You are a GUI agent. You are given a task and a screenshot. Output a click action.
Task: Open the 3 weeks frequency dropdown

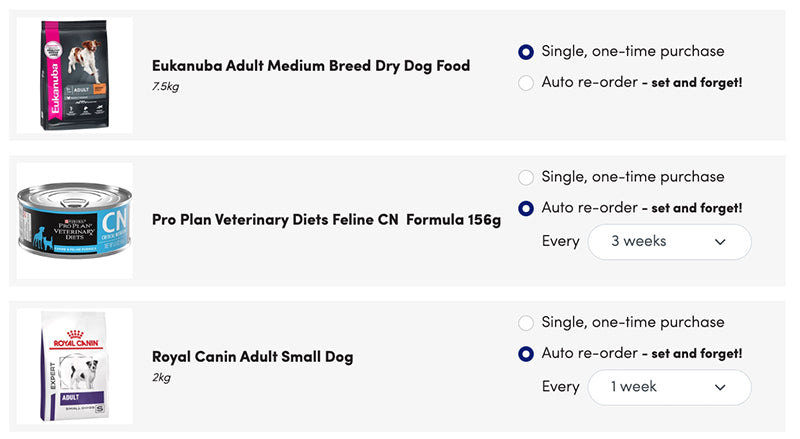click(668, 242)
